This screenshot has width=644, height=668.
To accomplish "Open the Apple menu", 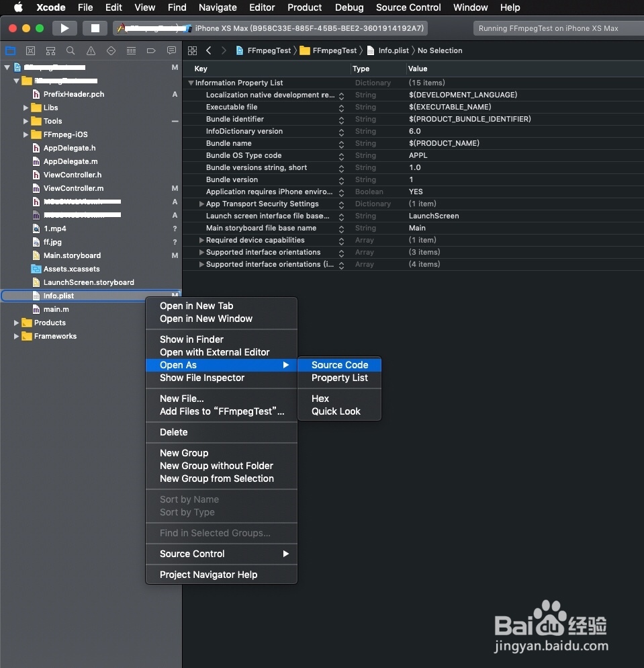I will (18, 7).
